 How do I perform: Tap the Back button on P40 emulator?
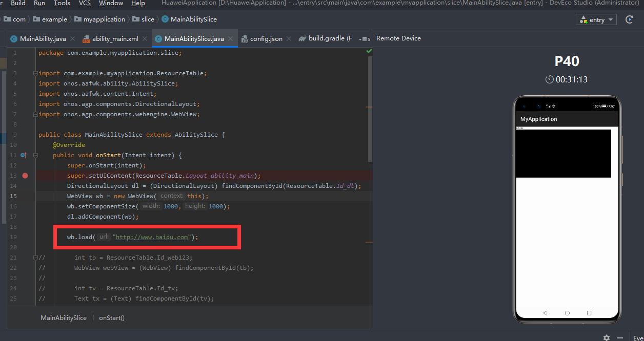(545, 312)
